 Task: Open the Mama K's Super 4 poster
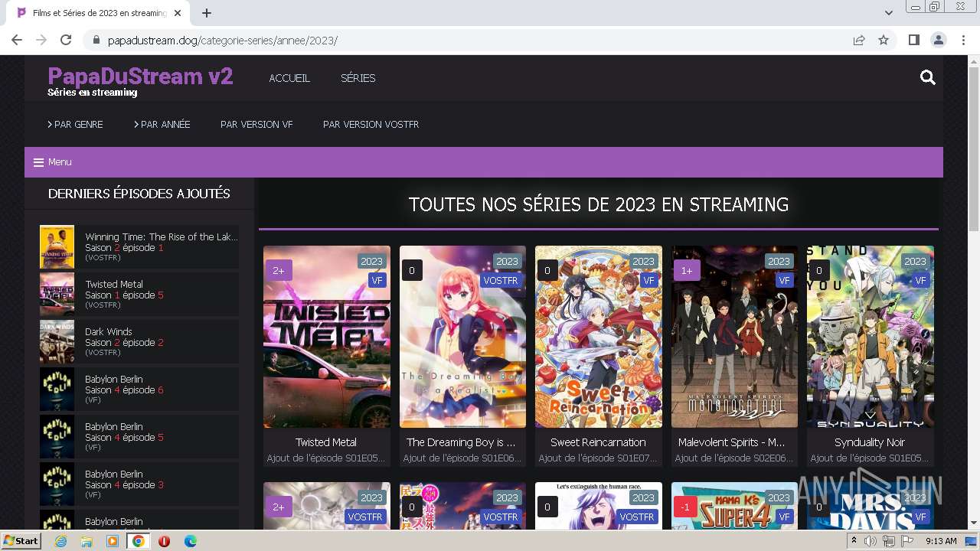(734, 506)
